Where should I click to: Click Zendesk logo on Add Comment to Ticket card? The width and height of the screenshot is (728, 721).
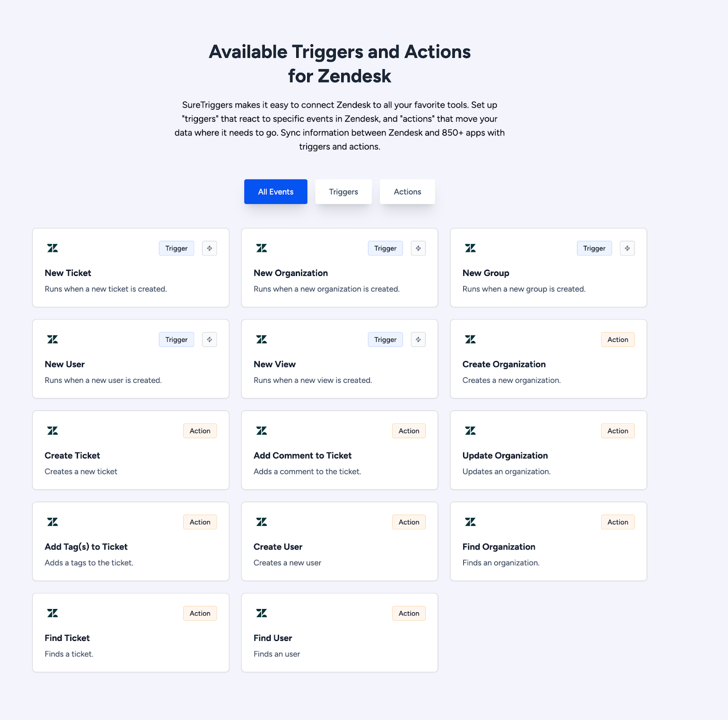(x=262, y=431)
